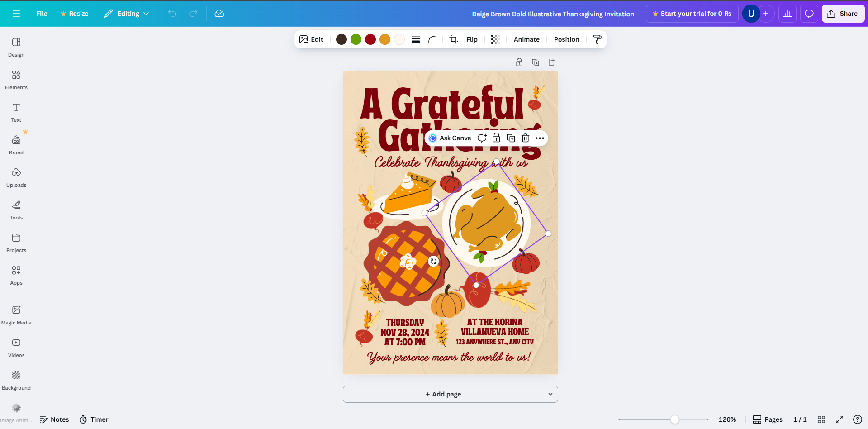Click the Share button
Screen dimensions: 868x429
tap(842, 14)
